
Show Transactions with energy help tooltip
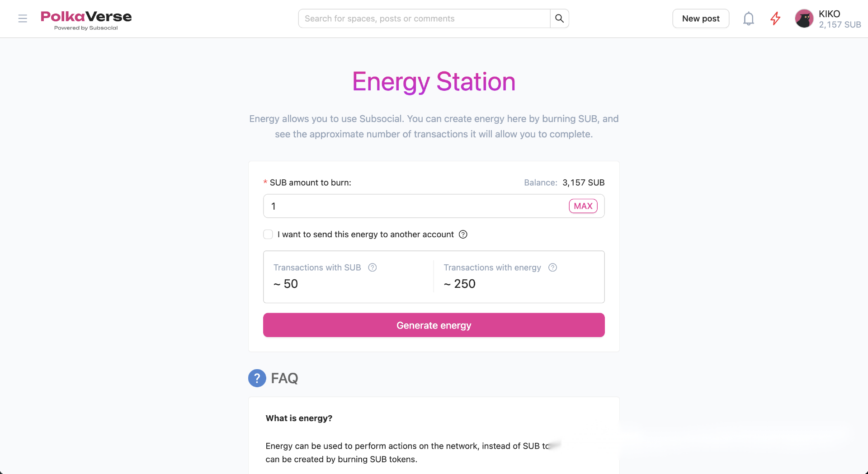tap(552, 268)
